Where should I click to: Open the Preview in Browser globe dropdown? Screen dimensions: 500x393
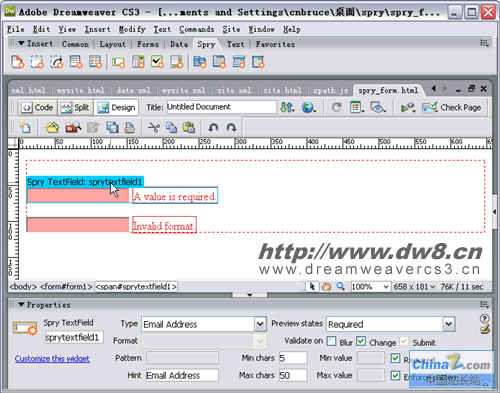click(x=309, y=107)
